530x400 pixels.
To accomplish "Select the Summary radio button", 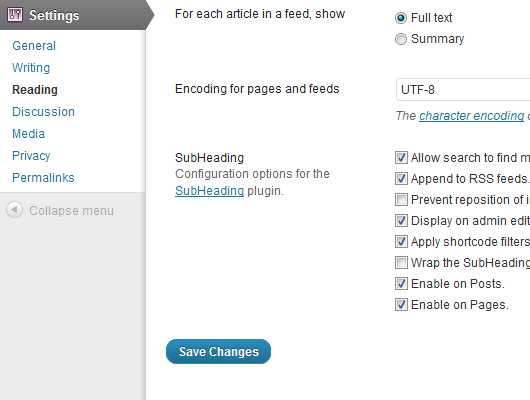I will (x=401, y=39).
